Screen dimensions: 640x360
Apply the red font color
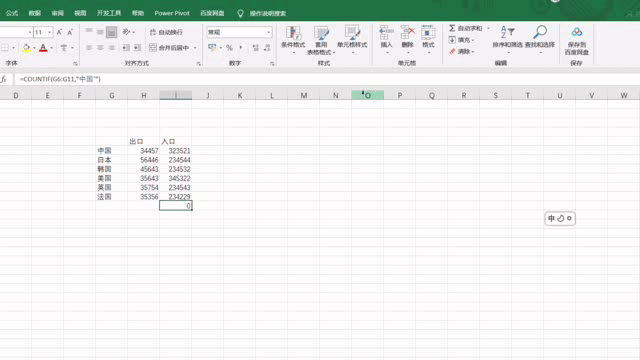[x=43, y=48]
